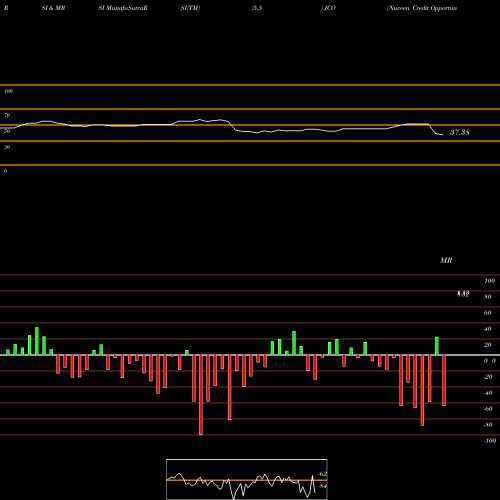
Task: Open the mini line chart thumbnail at bottom
Action: (x=247, y=479)
